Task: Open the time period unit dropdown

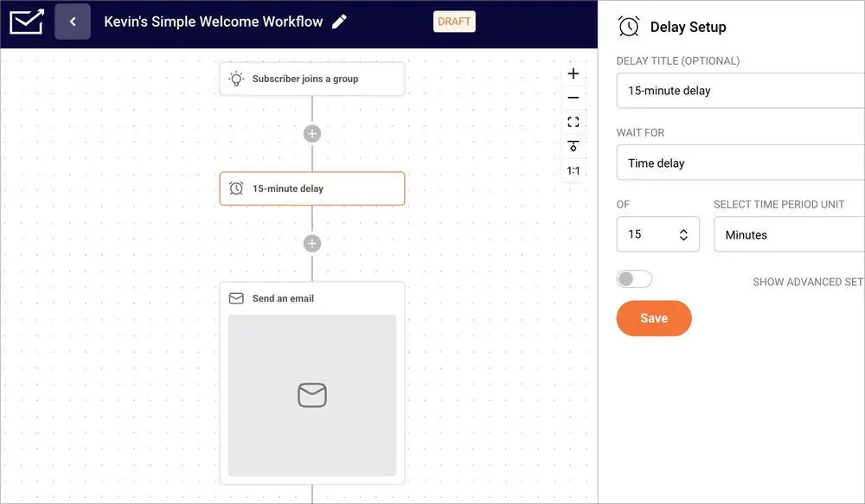Action: coord(789,234)
